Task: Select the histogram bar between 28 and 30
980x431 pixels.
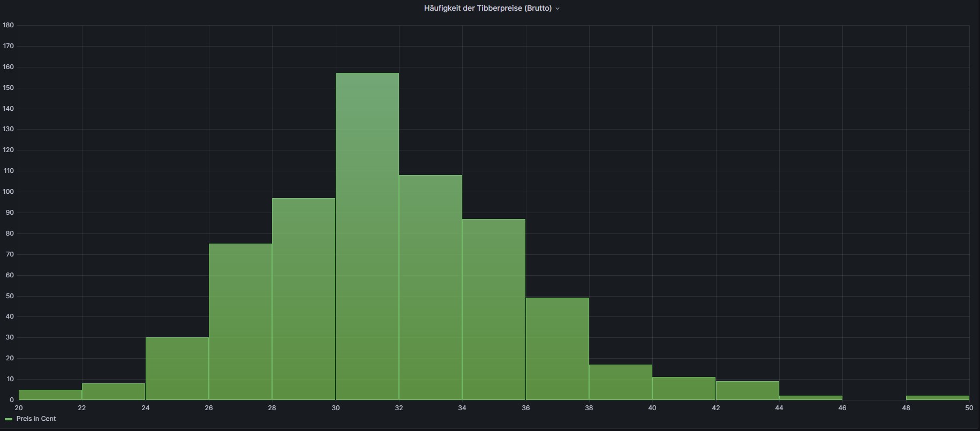Action: click(304, 299)
